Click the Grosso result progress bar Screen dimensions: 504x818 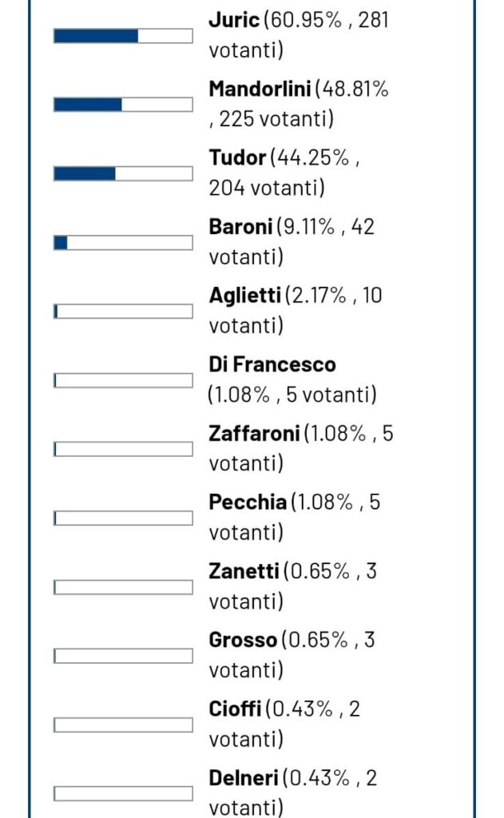coord(123,656)
